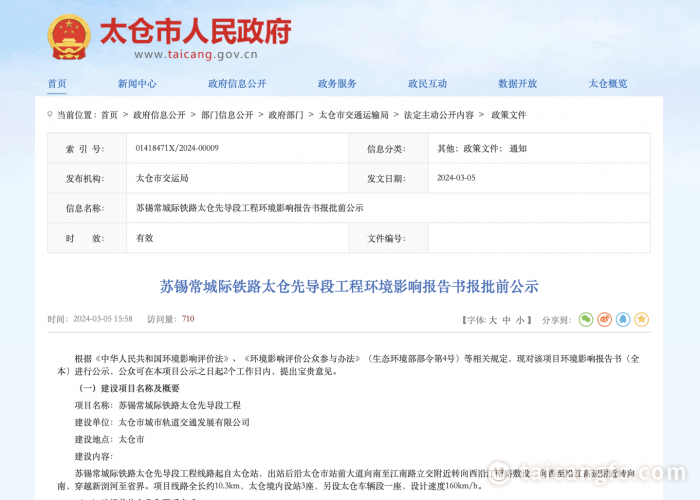Open the 新闻中心 menu
Viewport: 700px width, 500px height.
coord(137,83)
